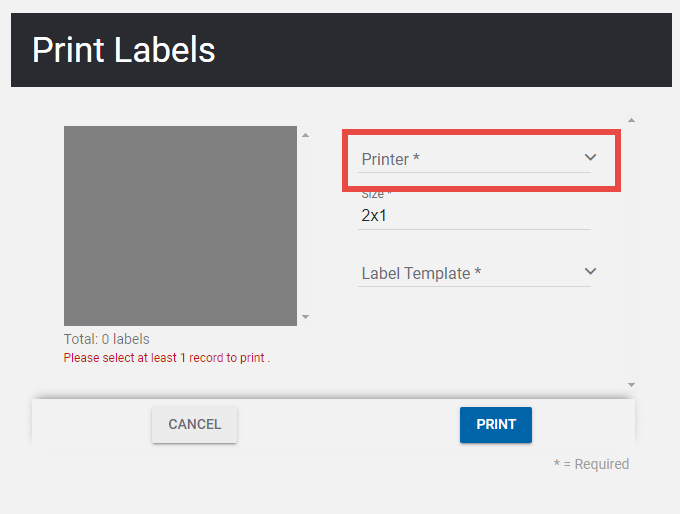Click the Size input showing 2x1
Image resolution: width=680 pixels, height=514 pixels.
pyautogui.click(x=473, y=214)
